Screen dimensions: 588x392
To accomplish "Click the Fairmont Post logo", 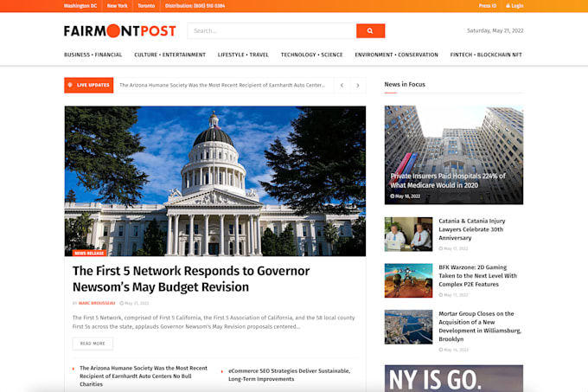I will pyautogui.click(x=119, y=31).
